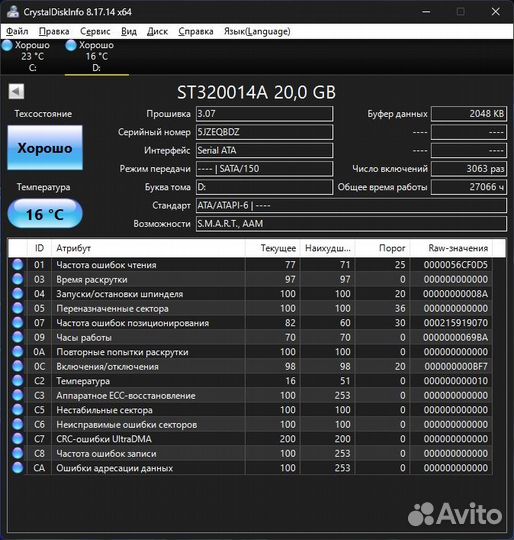Viewport: 514px width, 540px height.
Task: Click the total hours field 27066 ч
Action: tap(469, 187)
